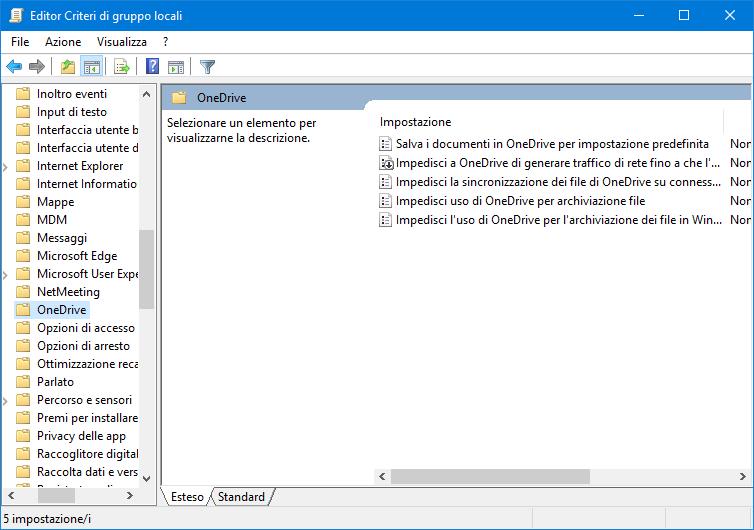The height and width of the screenshot is (530, 754).
Task: Select 'Impedisci a OneDrive di generare traffico' setting
Action: pos(558,163)
